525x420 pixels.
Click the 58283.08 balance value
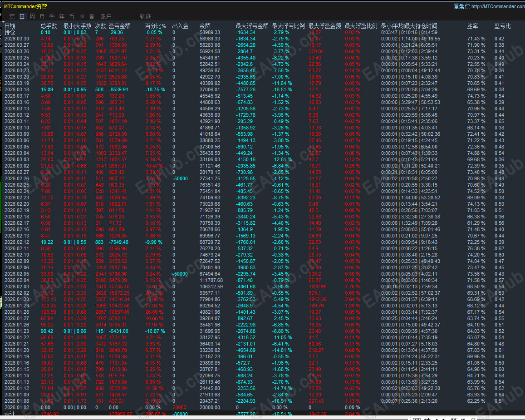click(x=210, y=45)
